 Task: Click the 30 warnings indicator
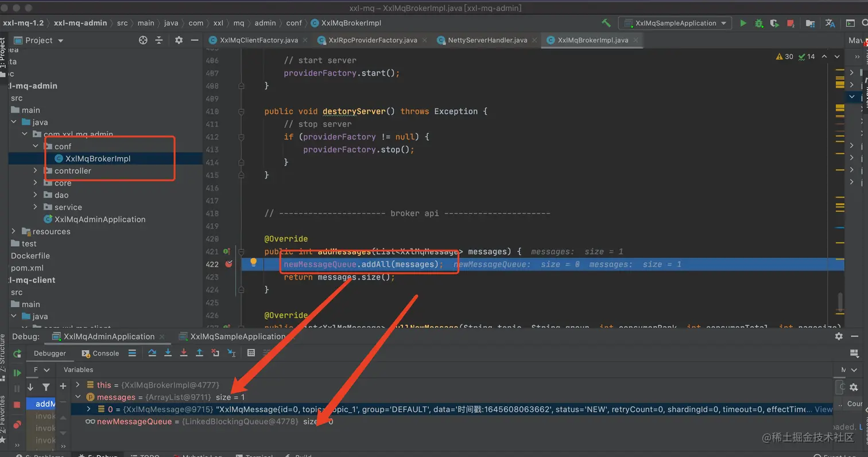[x=784, y=56]
